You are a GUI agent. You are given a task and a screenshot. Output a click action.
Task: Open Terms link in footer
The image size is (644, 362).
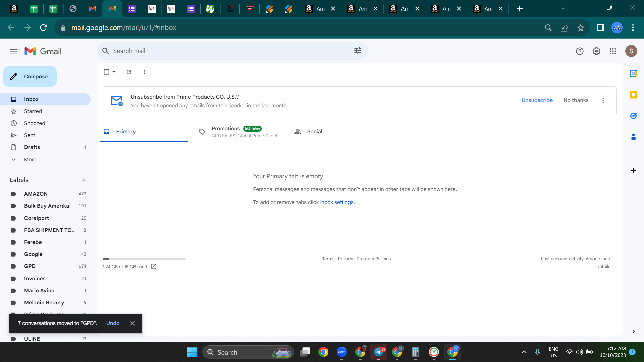click(x=328, y=259)
